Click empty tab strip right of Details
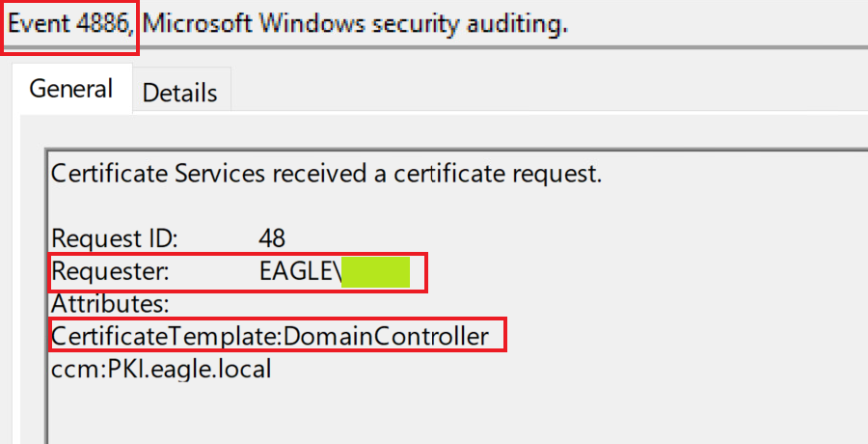The width and height of the screenshot is (868, 444). coord(530,93)
